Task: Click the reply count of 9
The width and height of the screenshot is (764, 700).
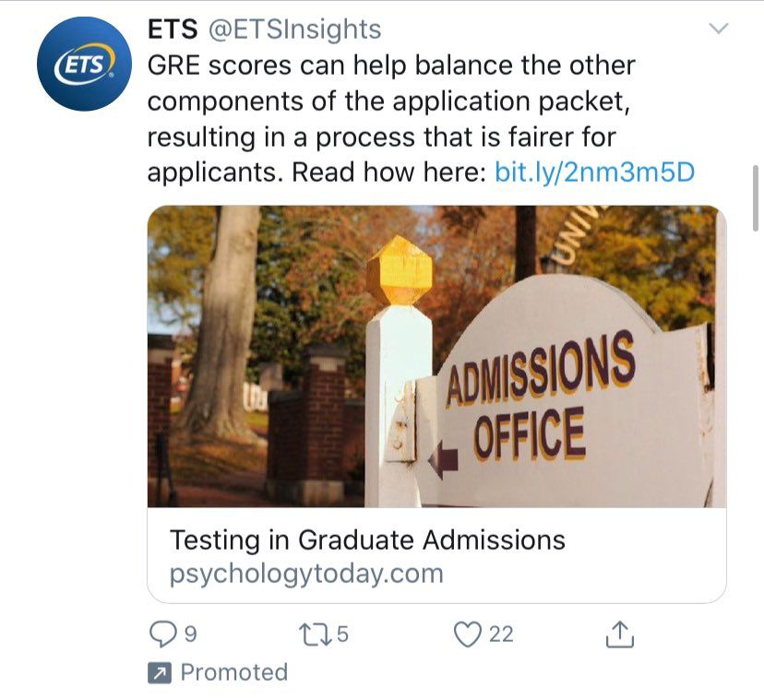Action: click(190, 635)
